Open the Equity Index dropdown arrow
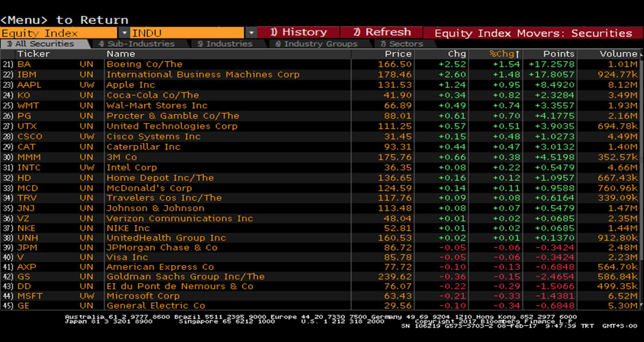Screen dimensions: 644x342 [124, 33]
